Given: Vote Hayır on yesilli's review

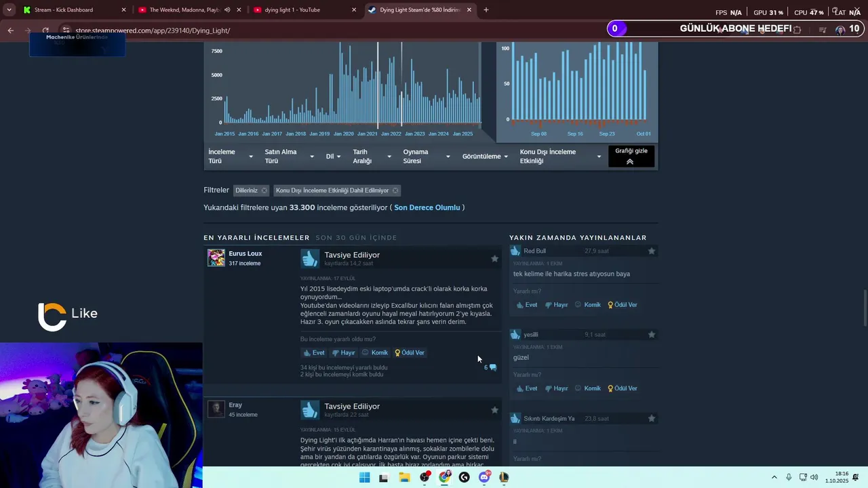Looking at the screenshot, I should [x=556, y=388].
